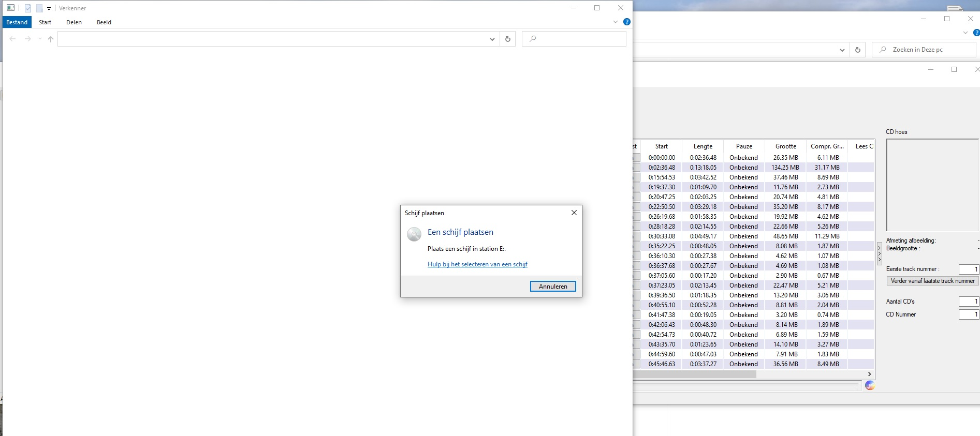Open the recent locations dropdown arrow

click(40, 39)
